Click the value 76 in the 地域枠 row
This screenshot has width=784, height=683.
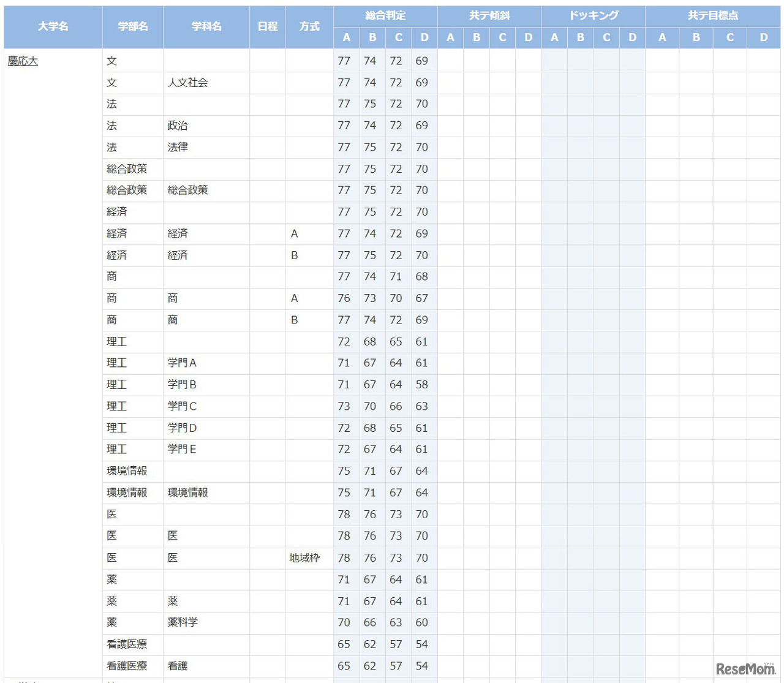(370, 558)
